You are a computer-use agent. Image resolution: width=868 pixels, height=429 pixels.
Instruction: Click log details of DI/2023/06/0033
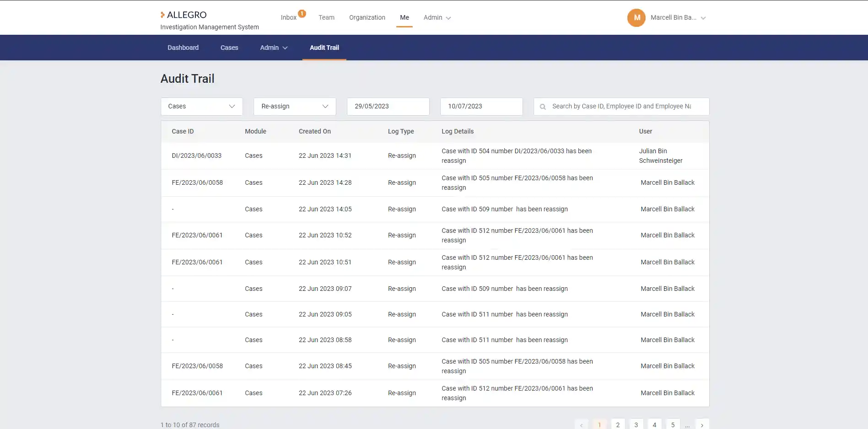[517, 156]
